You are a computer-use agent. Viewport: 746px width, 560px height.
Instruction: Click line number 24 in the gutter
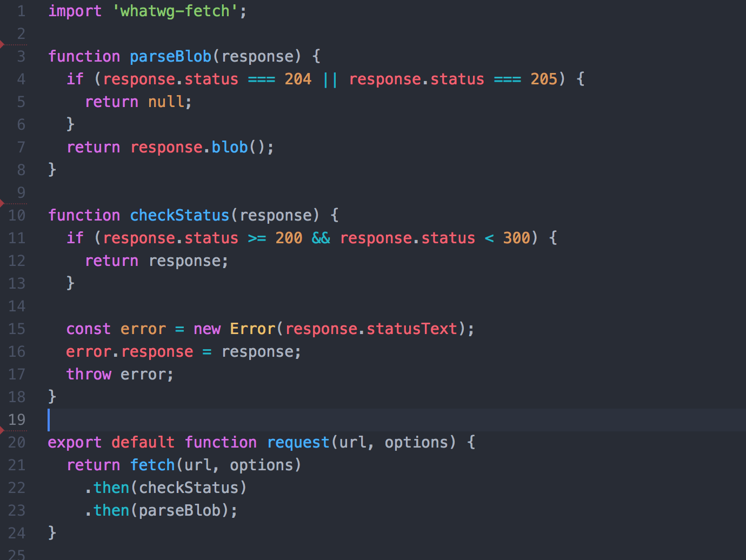(x=17, y=533)
